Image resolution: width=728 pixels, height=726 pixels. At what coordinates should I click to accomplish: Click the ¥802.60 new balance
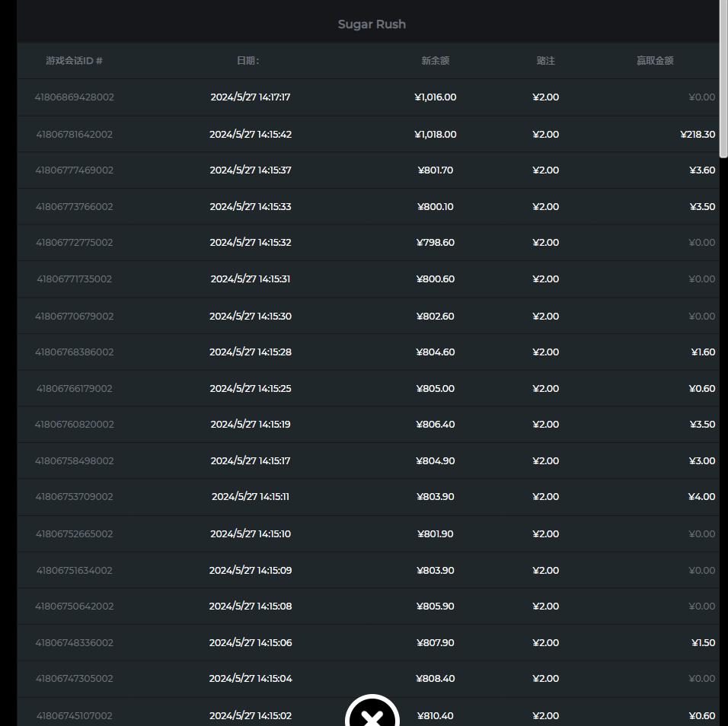436,316
